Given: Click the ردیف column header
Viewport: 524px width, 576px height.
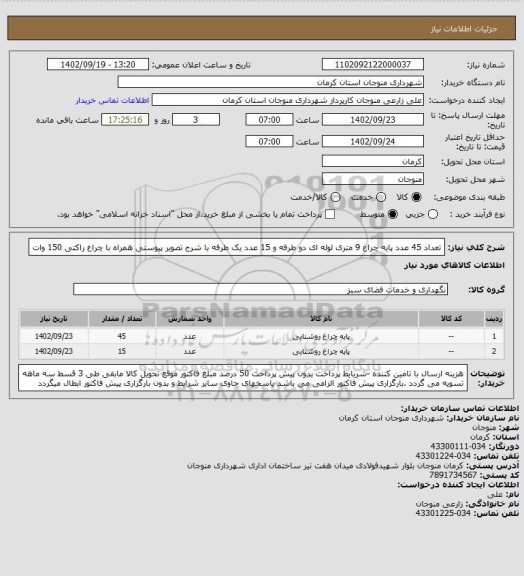Looking at the screenshot, I should coord(494,318).
